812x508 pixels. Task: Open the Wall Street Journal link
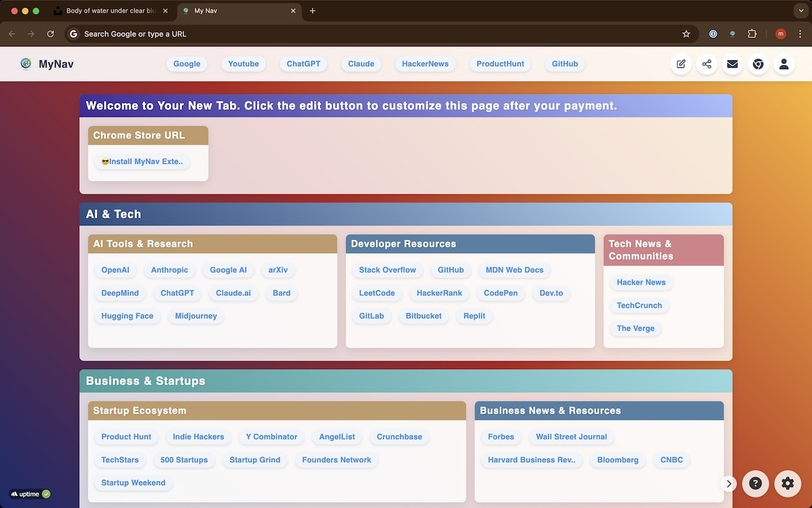click(572, 437)
